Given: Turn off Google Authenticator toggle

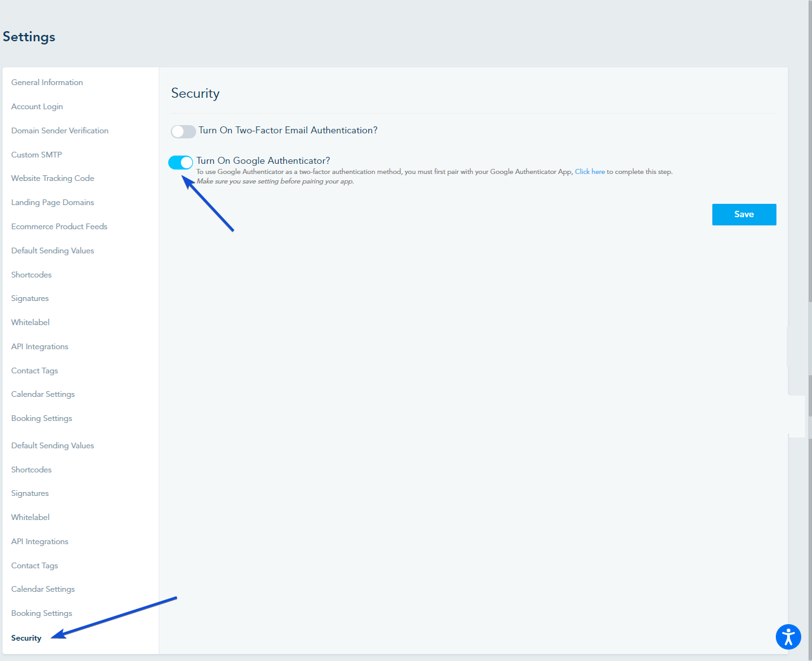Looking at the screenshot, I should (x=181, y=163).
